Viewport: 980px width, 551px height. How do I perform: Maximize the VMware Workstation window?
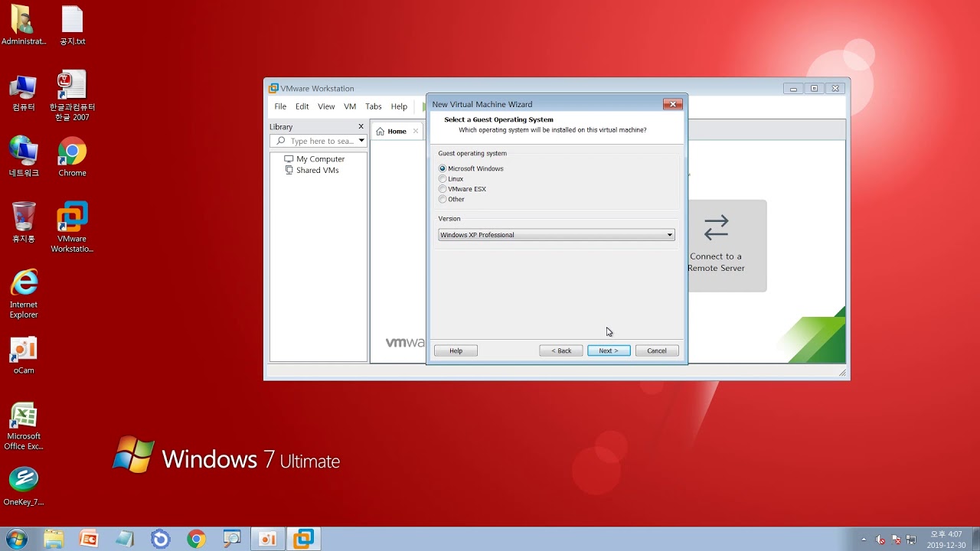(x=815, y=88)
